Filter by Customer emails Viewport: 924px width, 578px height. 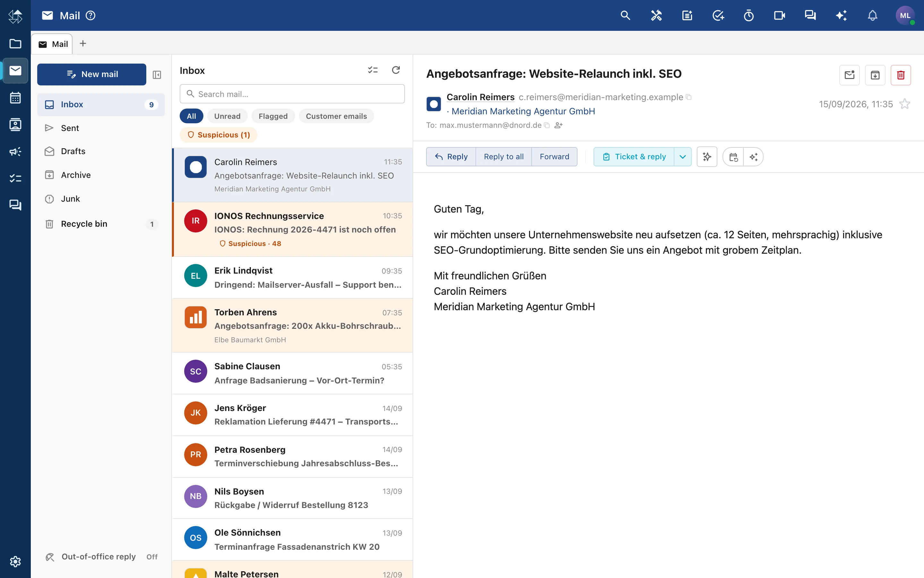[336, 116]
